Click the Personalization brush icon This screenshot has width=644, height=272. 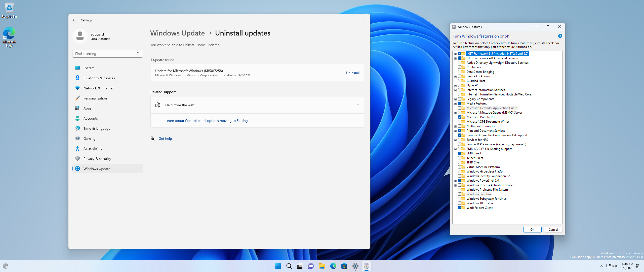click(77, 98)
